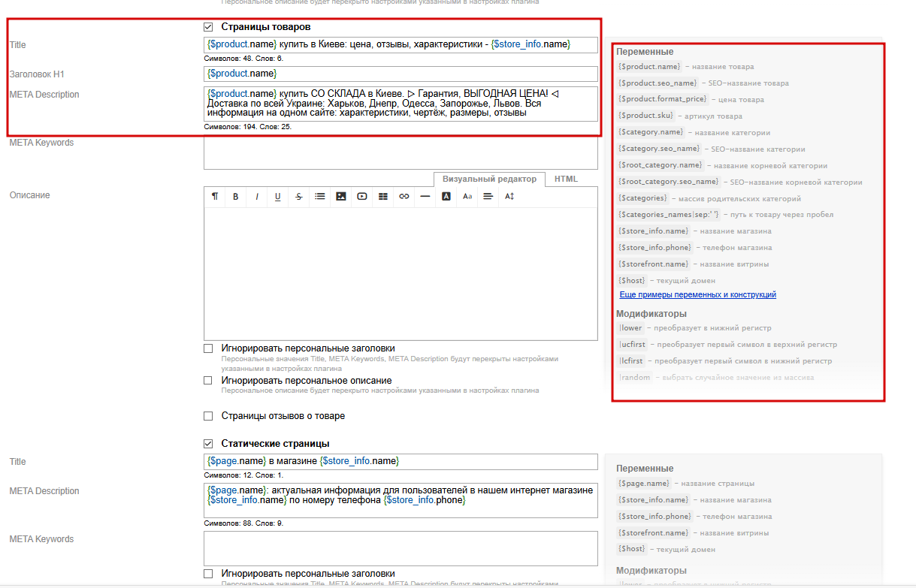Click the {$product.name} variable in Переменные
Image resolution: width=916 pixels, height=588 pixels.
tap(649, 67)
